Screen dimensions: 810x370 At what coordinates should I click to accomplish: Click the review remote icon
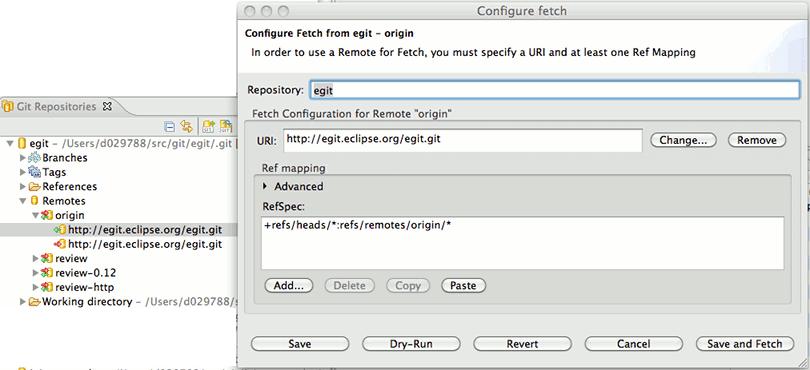coord(47,258)
